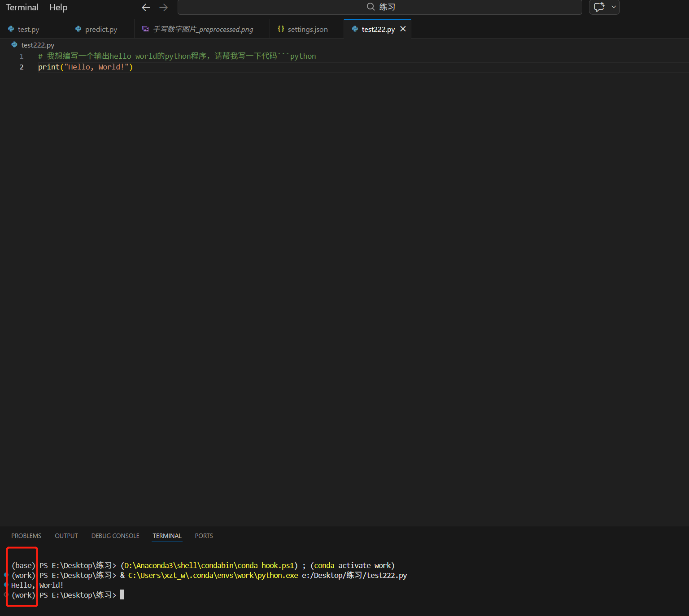Open the DEBUG CONSOLE panel tab
This screenshot has height=616, width=689.
click(115, 536)
